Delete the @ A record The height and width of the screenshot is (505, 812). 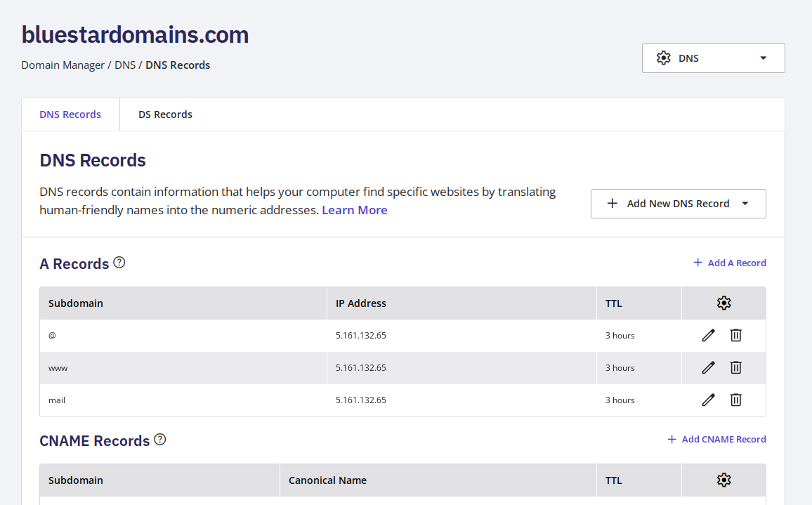[x=735, y=336]
